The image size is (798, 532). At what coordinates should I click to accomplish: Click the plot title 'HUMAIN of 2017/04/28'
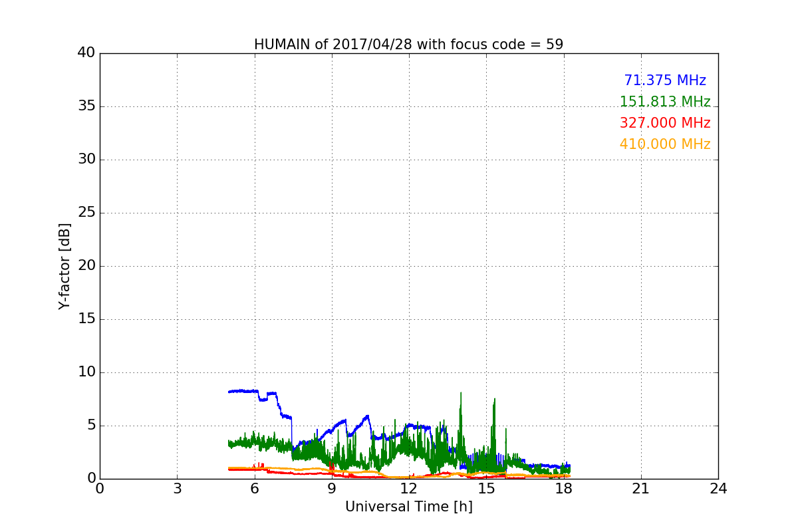[x=332, y=45]
